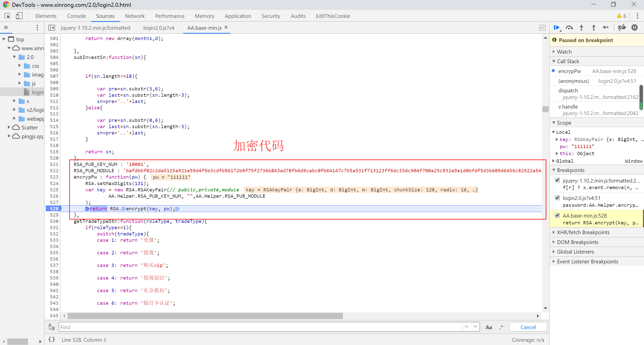The width and height of the screenshot is (644, 345).
Task: Cancel the find bar
Action: pyautogui.click(x=528, y=327)
